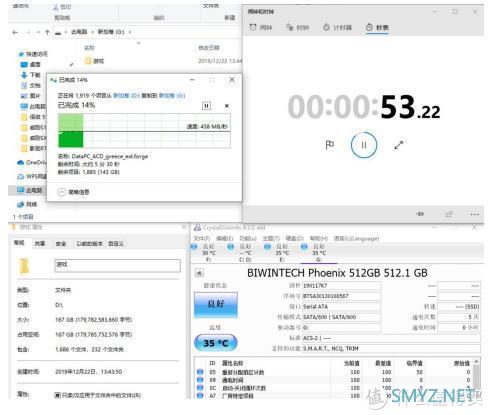Image resolution: width=488 pixels, height=415 pixels.
Task: Select the 游戏 folder in the file list
Action: 95,61
